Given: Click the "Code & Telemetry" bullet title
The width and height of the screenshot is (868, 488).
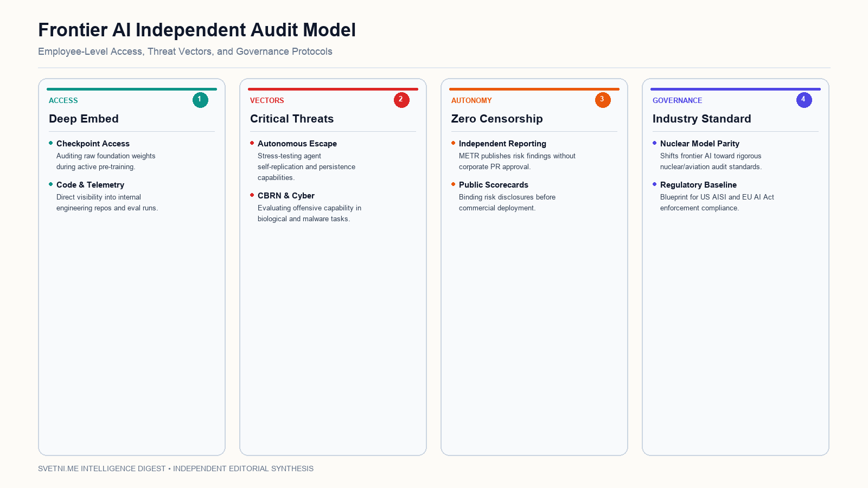Looking at the screenshot, I should click(90, 185).
